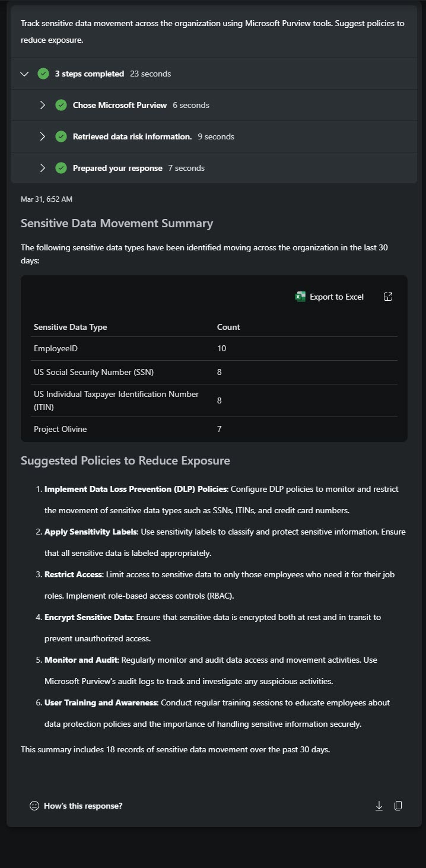Click the smiley feedback icon
Viewport: 426px width, 868px height.
pyautogui.click(x=34, y=806)
